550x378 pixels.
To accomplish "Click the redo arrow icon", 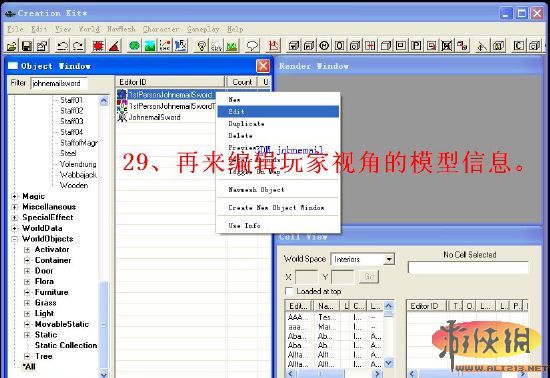I will point(78,46).
